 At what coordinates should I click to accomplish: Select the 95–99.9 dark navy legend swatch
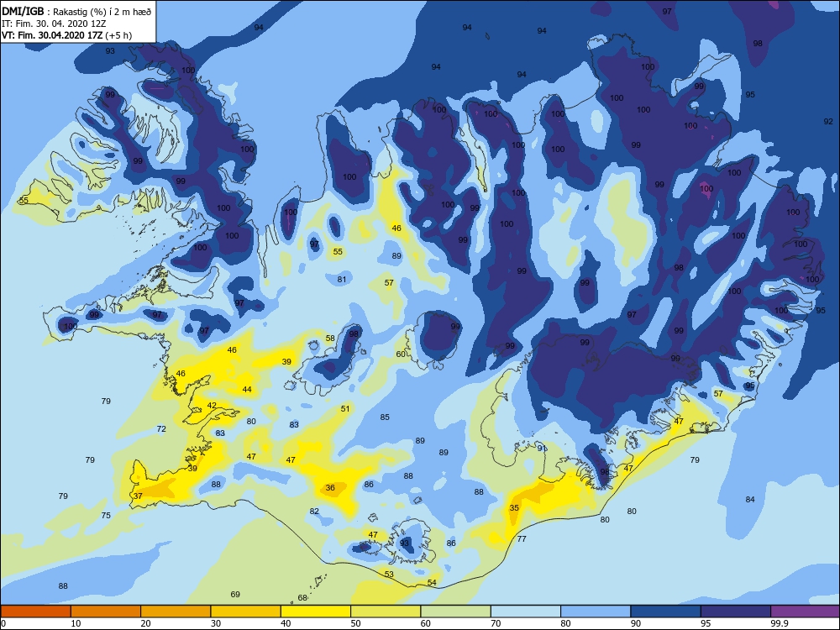point(736,612)
